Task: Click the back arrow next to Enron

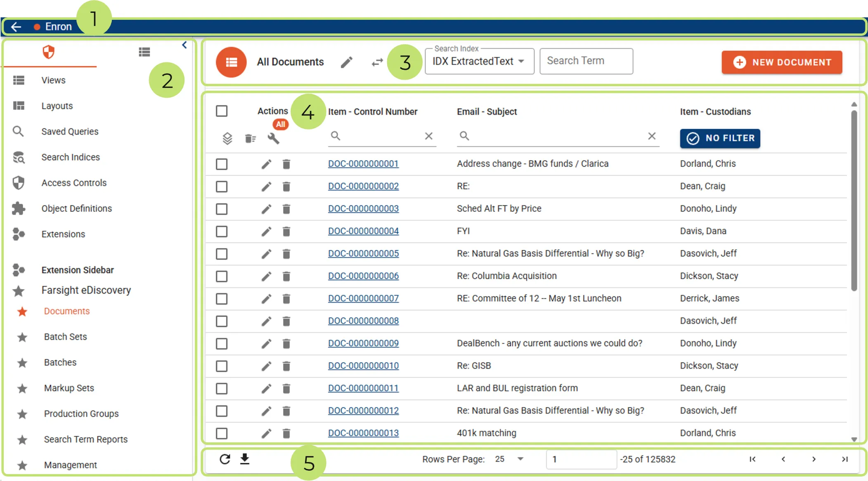Action: click(16, 27)
